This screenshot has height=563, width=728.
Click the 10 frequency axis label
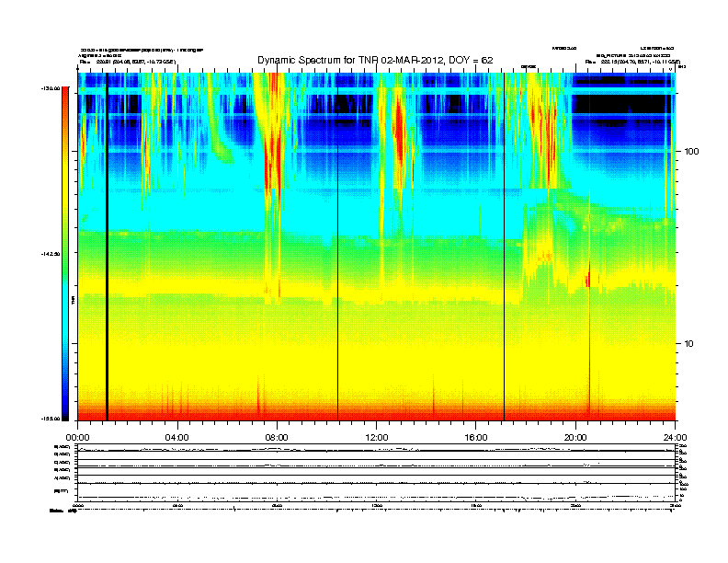pyautogui.click(x=689, y=344)
